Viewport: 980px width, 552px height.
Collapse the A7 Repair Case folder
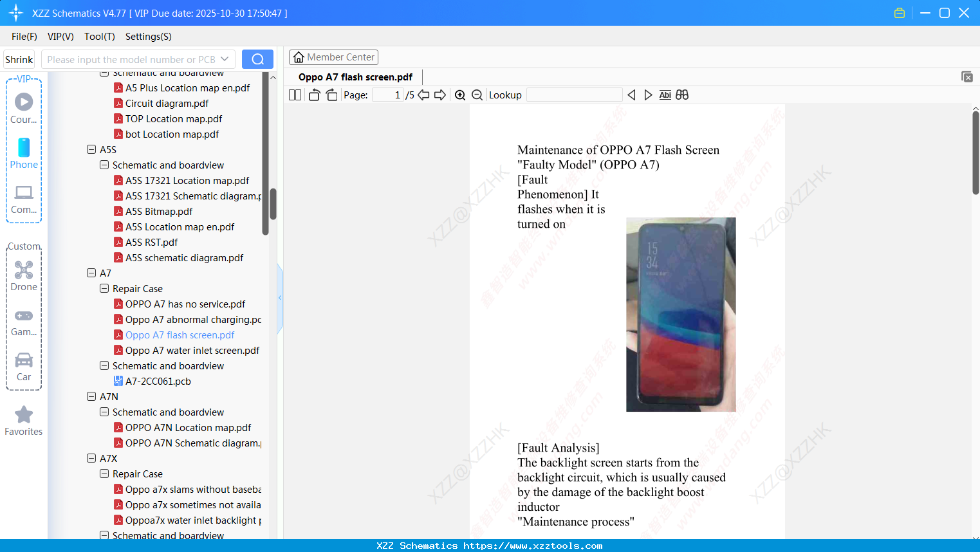coord(104,289)
